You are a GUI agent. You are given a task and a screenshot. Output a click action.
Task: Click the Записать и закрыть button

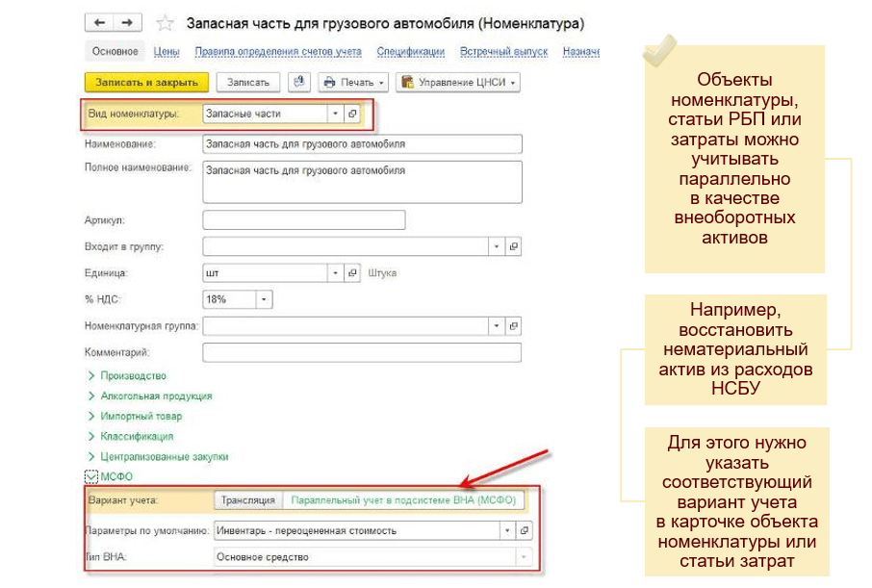[147, 83]
